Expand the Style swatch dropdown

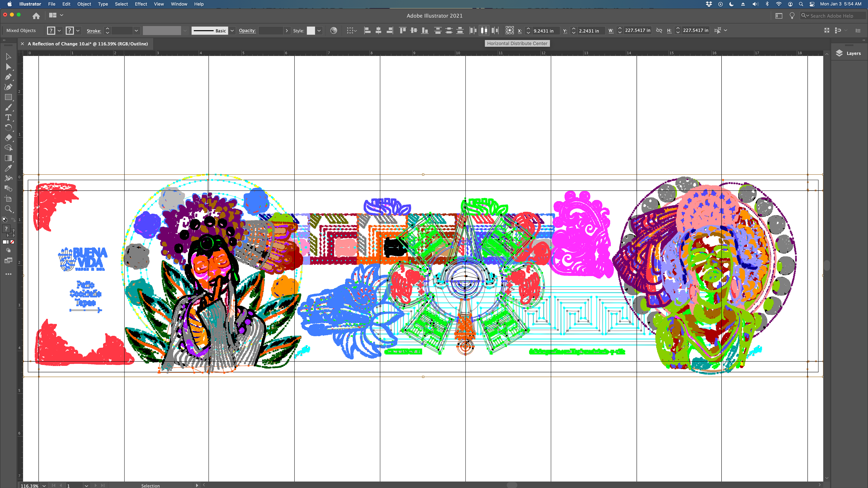(x=319, y=31)
